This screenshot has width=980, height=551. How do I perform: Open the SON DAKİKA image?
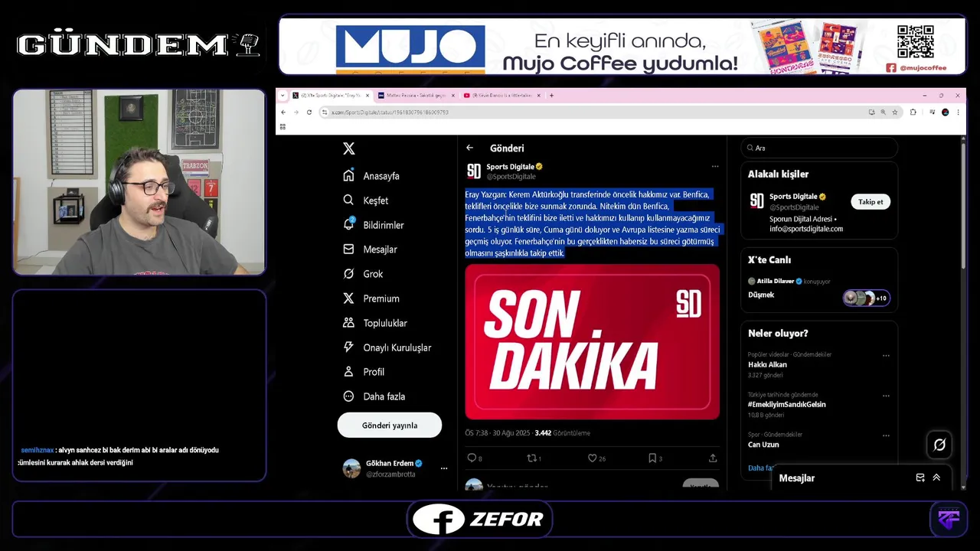pyautogui.click(x=593, y=341)
